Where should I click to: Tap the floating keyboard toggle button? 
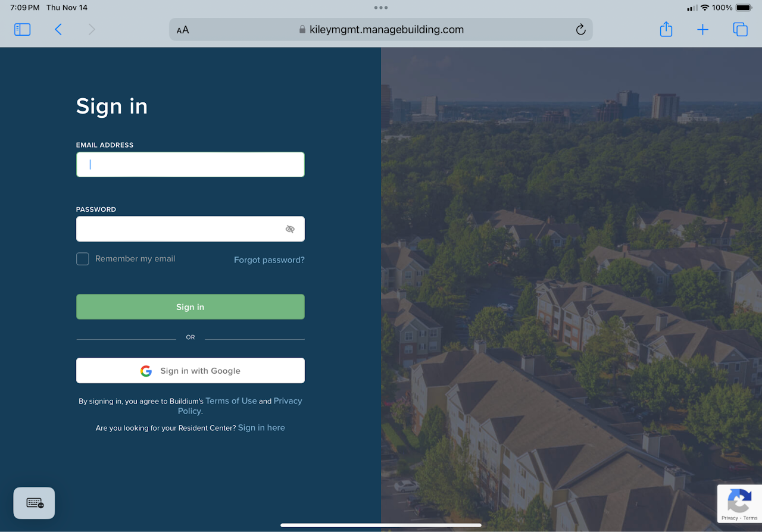pyautogui.click(x=35, y=503)
